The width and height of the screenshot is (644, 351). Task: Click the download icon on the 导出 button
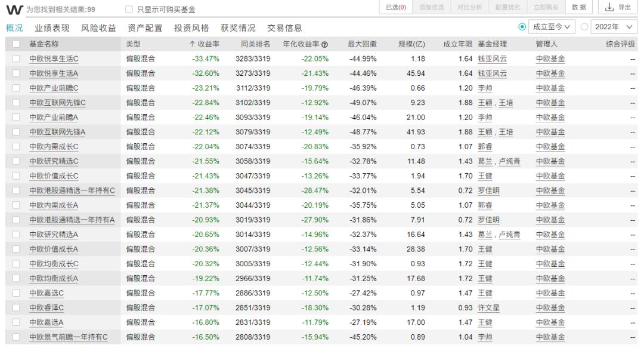pos(609,8)
